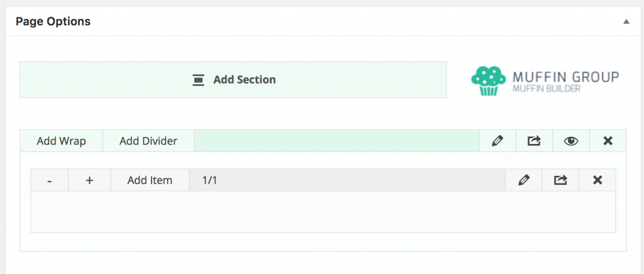Collapse the Page Options panel triangle
The height and width of the screenshot is (274, 644).
[x=626, y=21]
